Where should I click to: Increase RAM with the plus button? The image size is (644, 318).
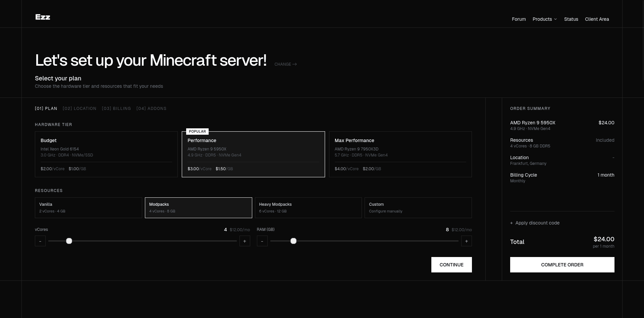[466, 241]
